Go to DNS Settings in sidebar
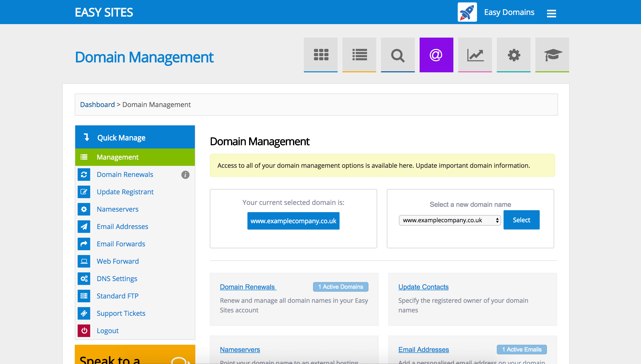 point(117,278)
